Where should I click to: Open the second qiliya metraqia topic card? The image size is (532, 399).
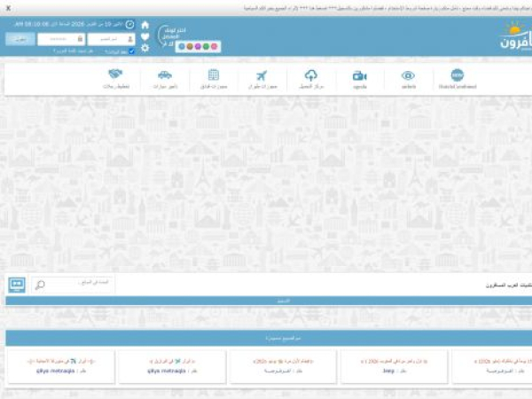(x=172, y=366)
